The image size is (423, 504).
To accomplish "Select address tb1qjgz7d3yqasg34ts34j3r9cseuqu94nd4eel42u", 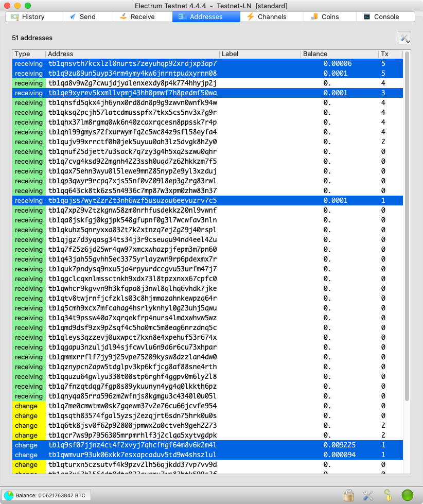I will [x=207, y=240].
